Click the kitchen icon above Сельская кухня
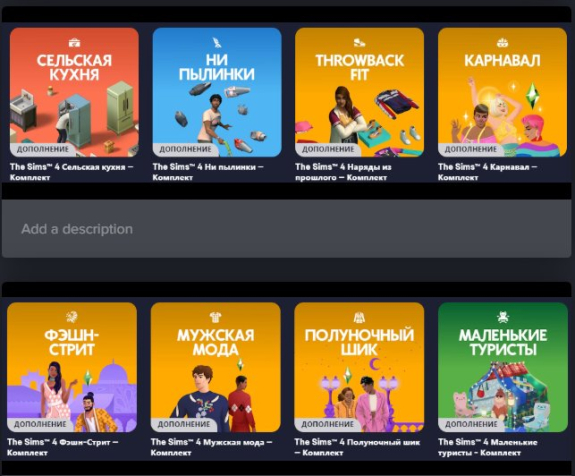 [x=74, y=43]
